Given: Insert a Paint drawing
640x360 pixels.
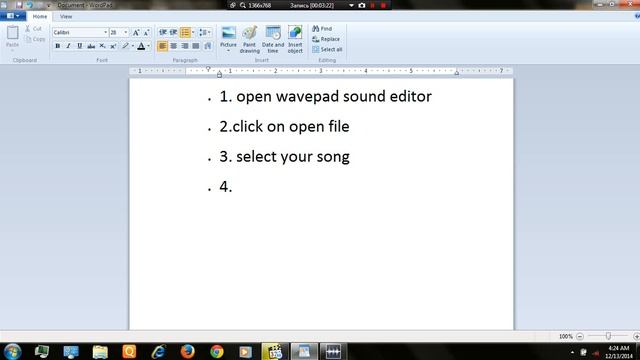Looking at the screenshot, I should coord(249,39).
